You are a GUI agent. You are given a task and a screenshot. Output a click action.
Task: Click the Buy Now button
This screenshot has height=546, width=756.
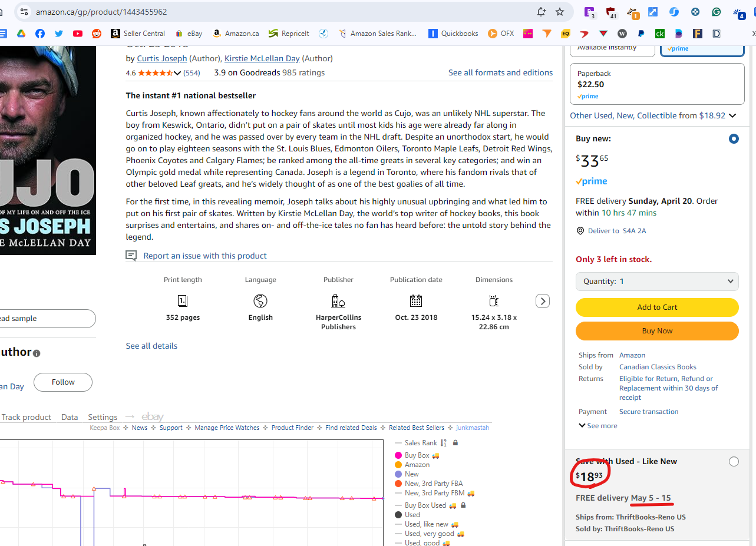657,330
